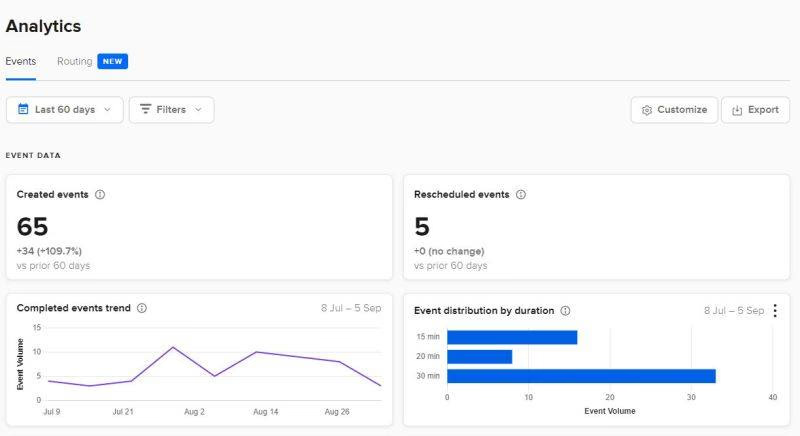
Task: Show info for Event distribution by duration
Action: [x=565, y=311]
